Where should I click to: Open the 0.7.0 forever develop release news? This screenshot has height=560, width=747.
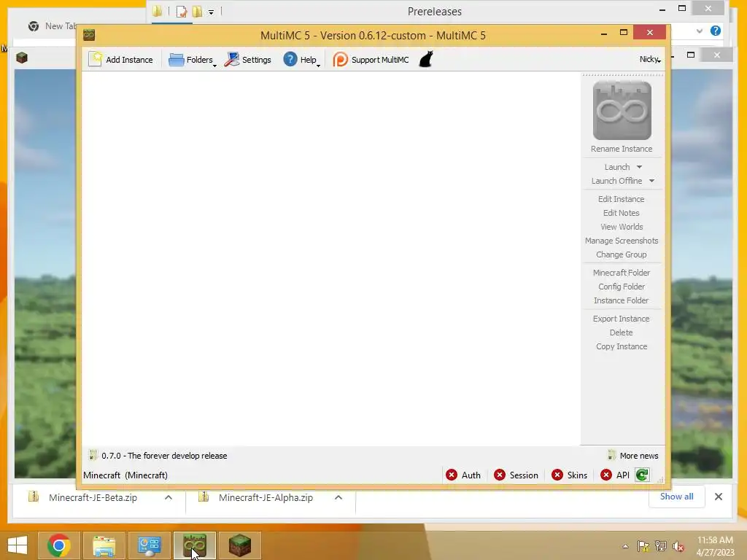pyautogui.click(x=158, y=456)
